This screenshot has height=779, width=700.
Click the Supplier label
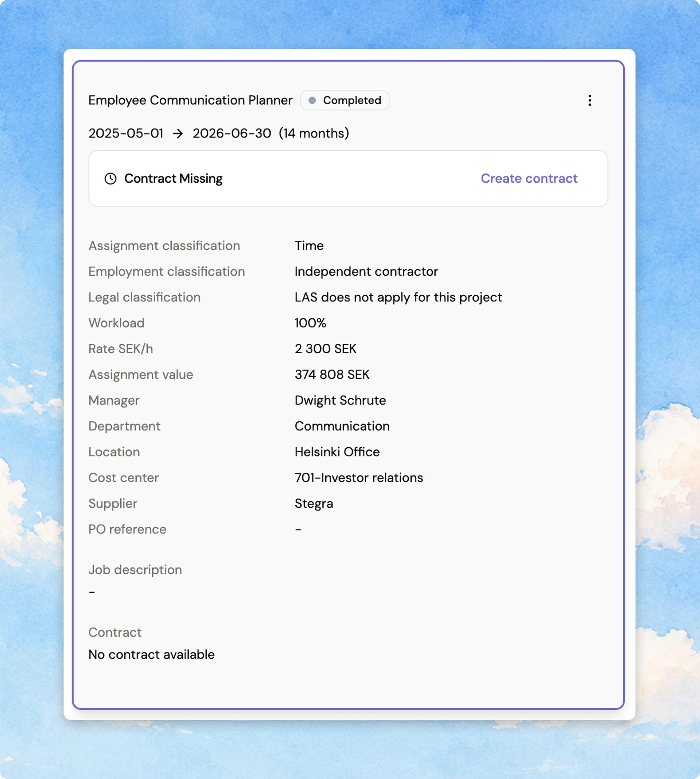pyautogui.click(x=113, y=503)
